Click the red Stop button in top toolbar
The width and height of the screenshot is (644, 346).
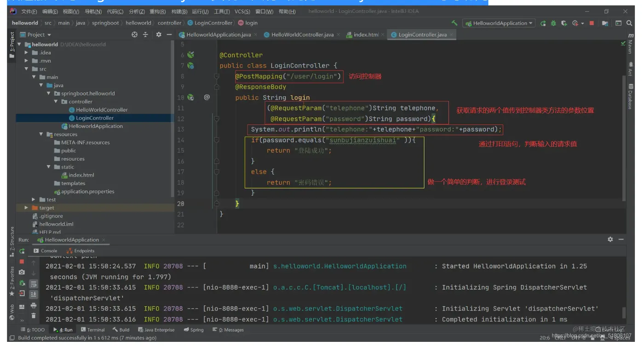tap(592, 23)
